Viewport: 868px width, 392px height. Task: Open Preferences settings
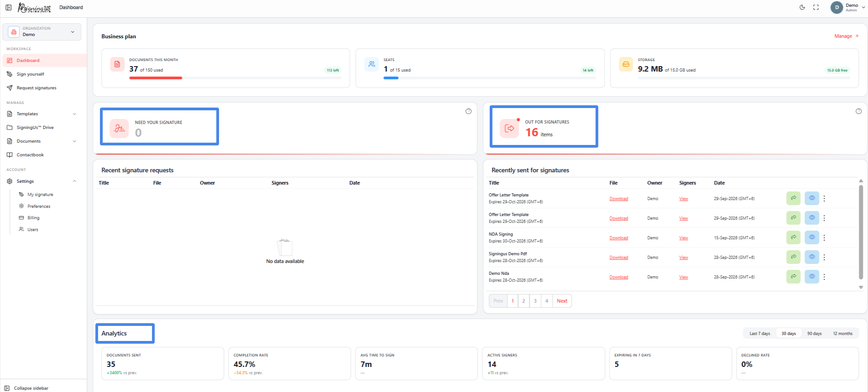coord(39,206)
